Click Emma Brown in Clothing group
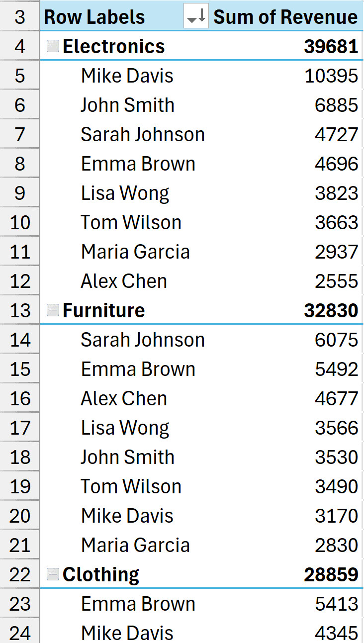 (138, 604)
